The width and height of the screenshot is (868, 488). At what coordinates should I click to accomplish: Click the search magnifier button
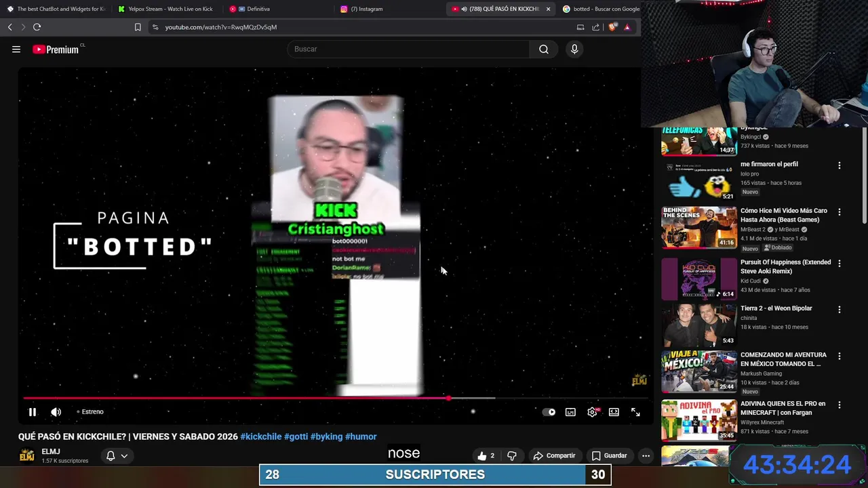544,49
